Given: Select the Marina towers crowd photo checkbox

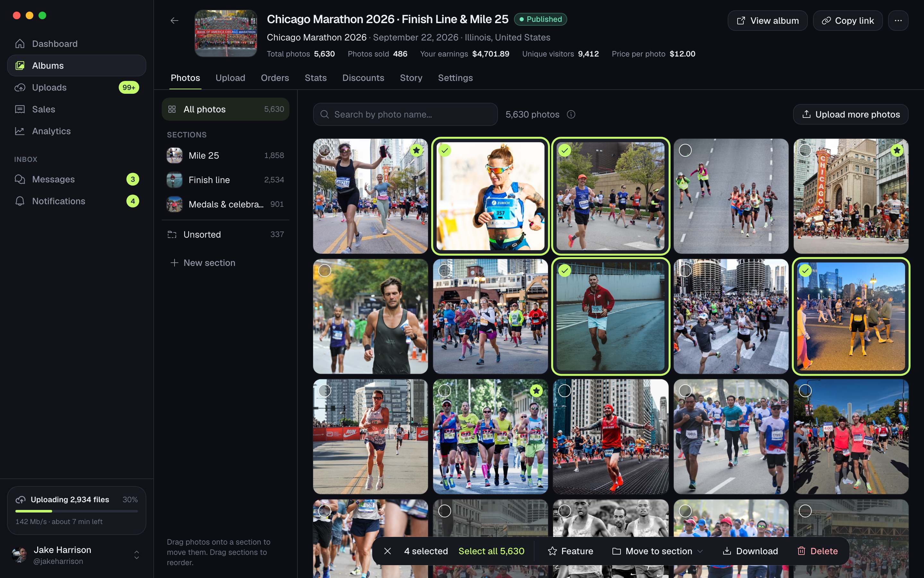Looking at the screenshot, I should (685, 271).
